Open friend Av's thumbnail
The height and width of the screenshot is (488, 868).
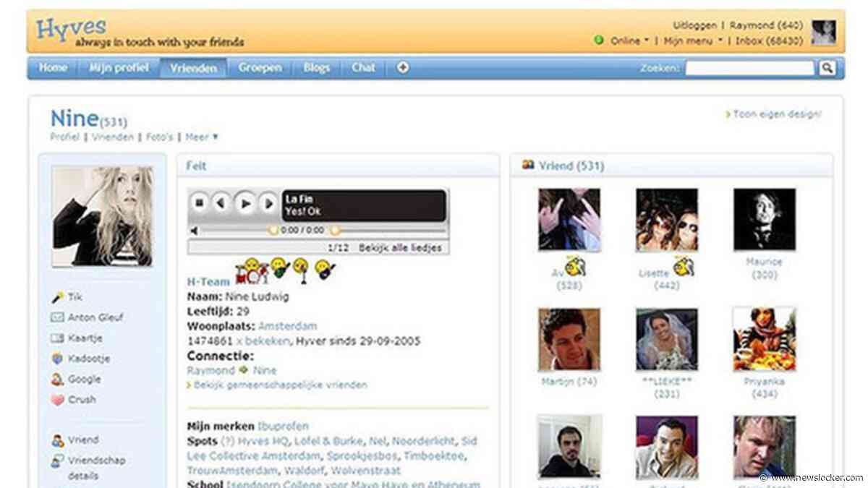point(569,220)
